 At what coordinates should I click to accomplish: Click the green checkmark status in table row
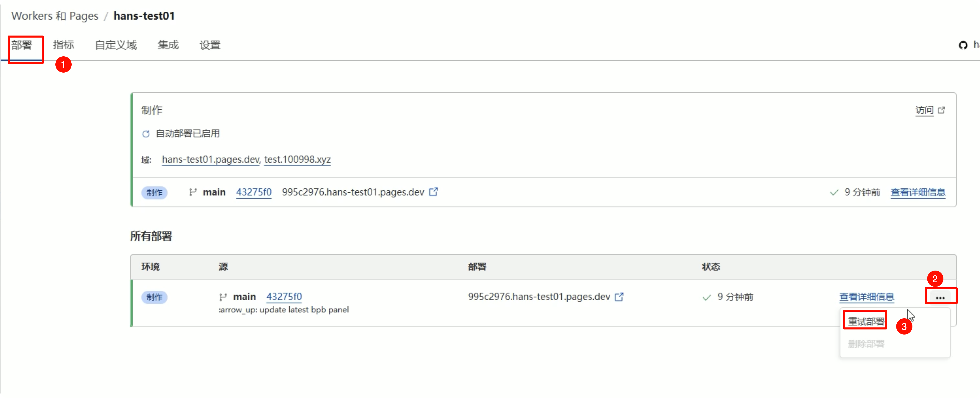pos(706,297)
